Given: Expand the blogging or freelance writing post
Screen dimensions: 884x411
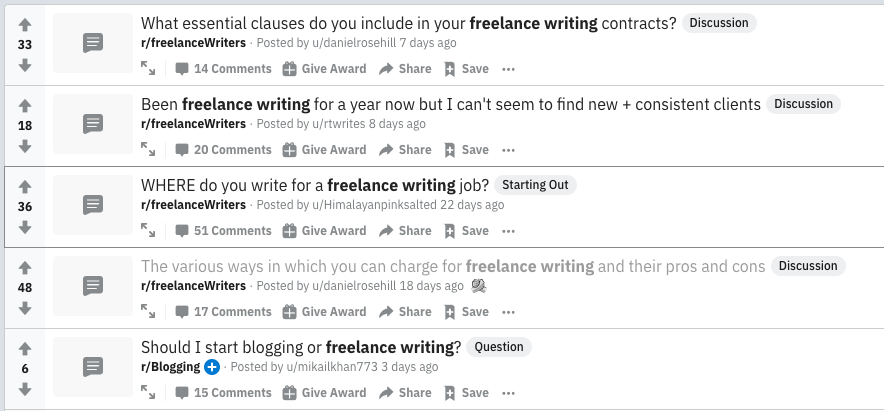Looking at the screenshot, I should (148, 393).
